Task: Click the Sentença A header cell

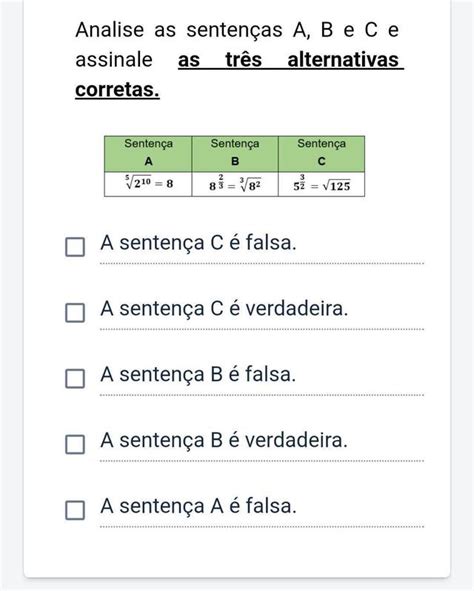Action: point(148,154)
